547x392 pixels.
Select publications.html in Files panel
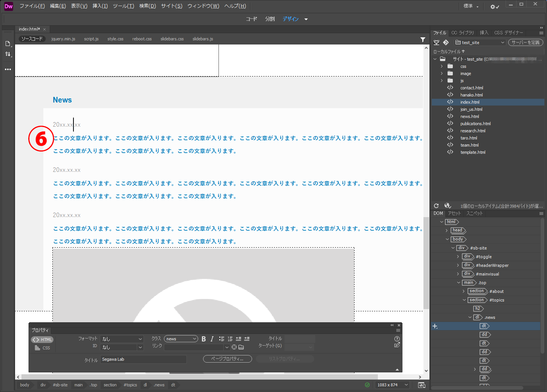pyautogui.click(x=475, y=124)
